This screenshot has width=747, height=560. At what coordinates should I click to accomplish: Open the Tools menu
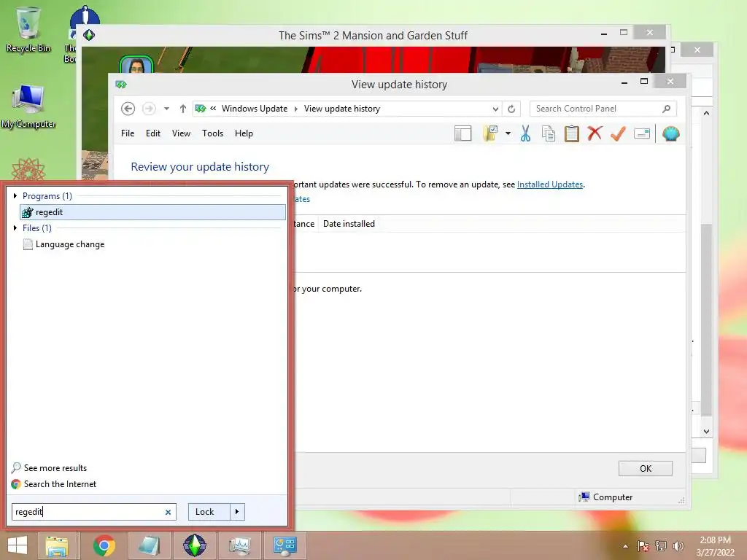212,133
